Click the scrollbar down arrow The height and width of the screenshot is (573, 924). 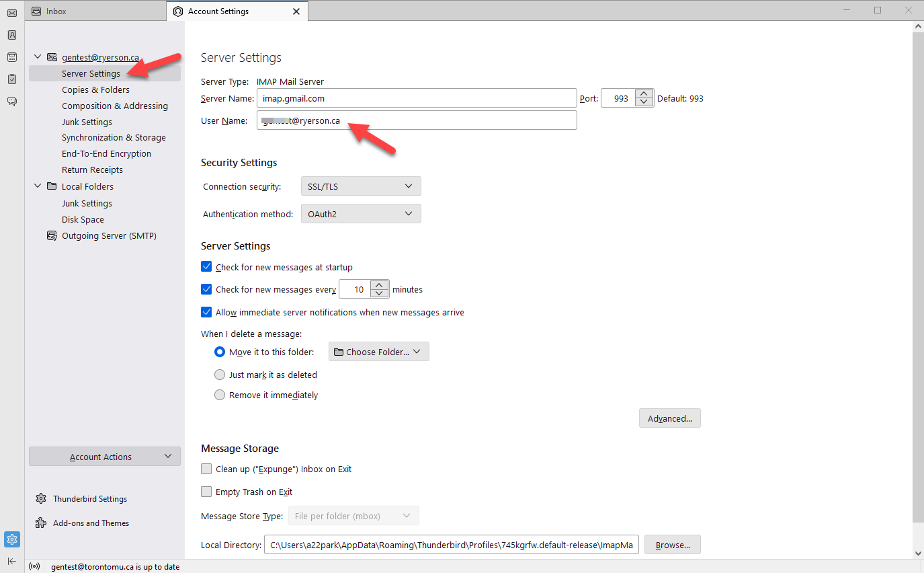tap(918, 553)
